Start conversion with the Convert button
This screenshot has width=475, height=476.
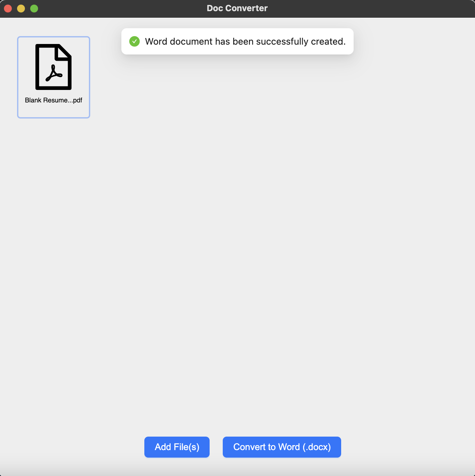[x=282, y=447]
